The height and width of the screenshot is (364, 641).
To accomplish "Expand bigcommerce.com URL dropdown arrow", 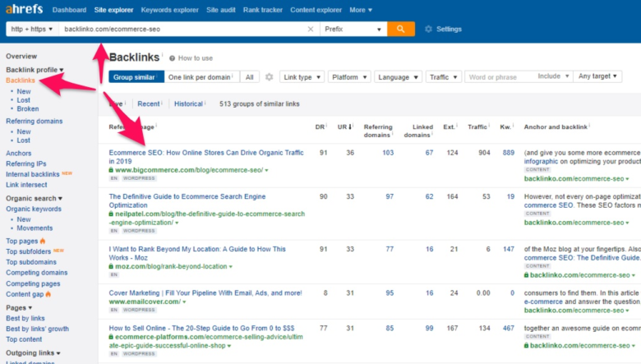I will (x=266, y=170).
